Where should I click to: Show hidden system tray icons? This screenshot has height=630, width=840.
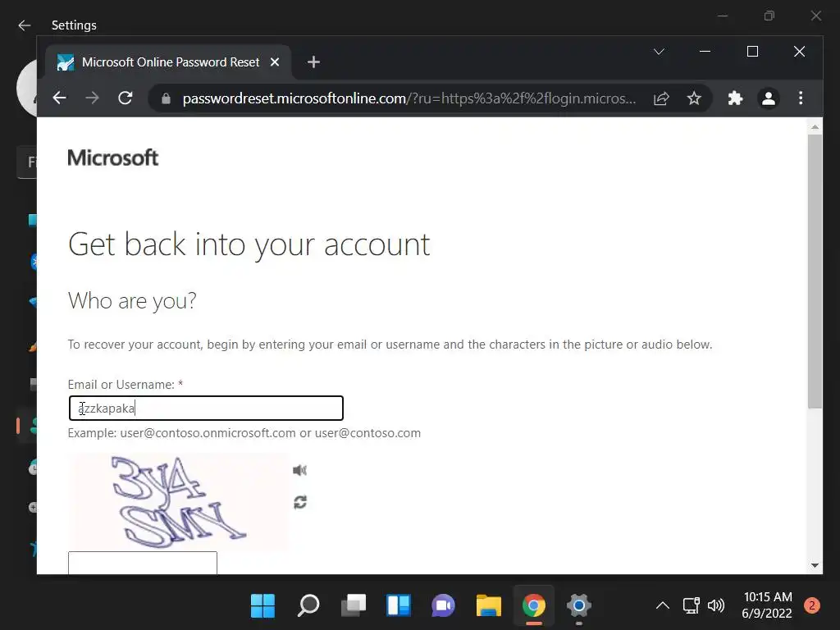coord(663,606)
